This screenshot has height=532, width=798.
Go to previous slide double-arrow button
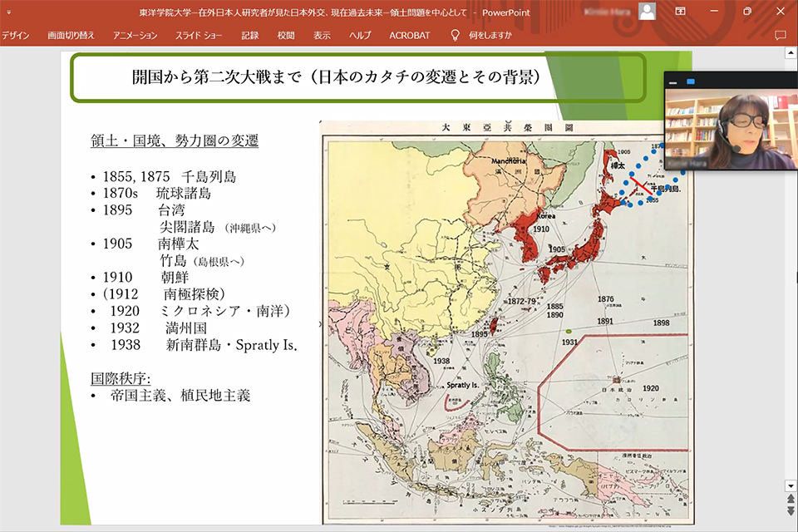pyautogui.click(x=791, y=499)
